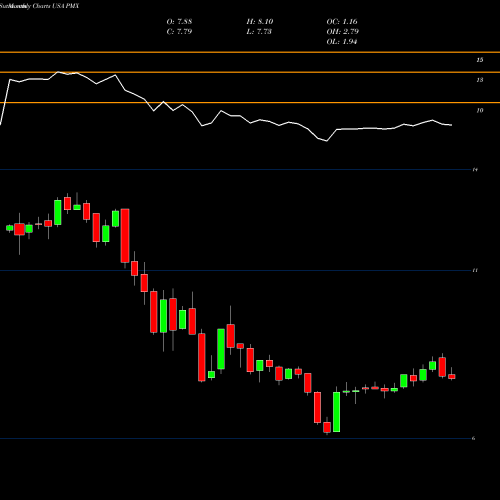500x500 pixels.
Task: Click the longest red candle crossing above level 11
Action: click(125, 236)
